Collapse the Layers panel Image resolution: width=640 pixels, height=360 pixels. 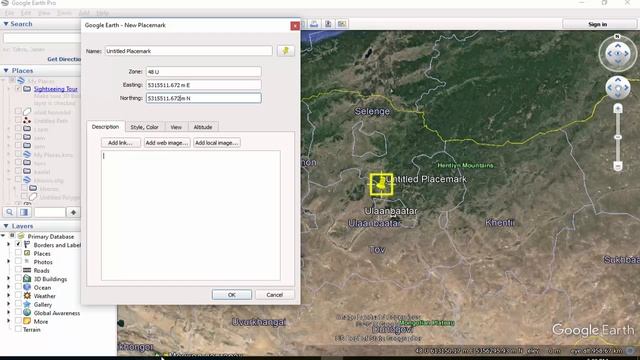click(x=6, y=226)
